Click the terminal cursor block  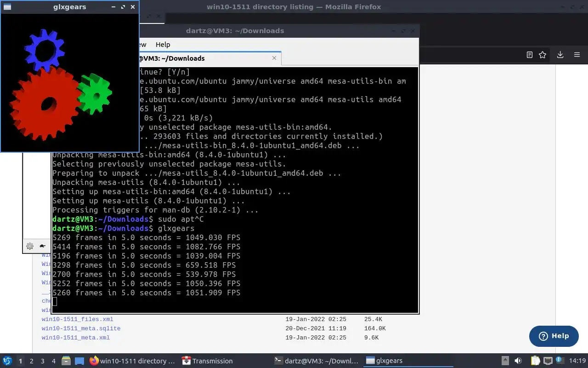55,302
